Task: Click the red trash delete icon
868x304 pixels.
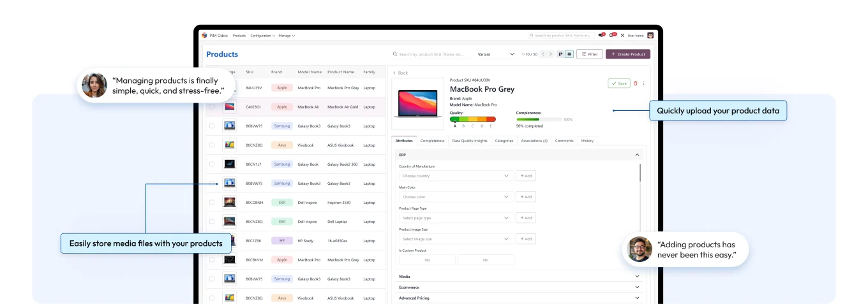Action: pyautogui.click(x=635, y=83)
